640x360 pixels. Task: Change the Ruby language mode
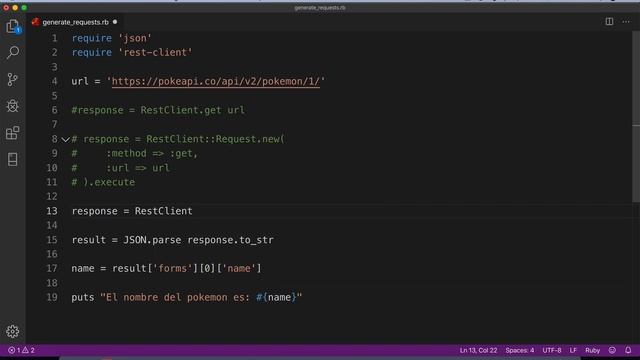(592, 350)
